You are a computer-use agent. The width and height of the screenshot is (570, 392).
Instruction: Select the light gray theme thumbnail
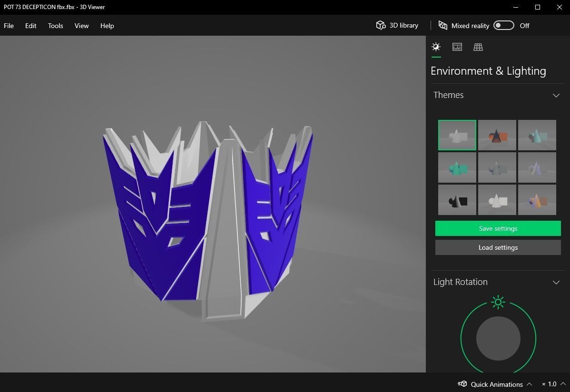tap(457, 135)
